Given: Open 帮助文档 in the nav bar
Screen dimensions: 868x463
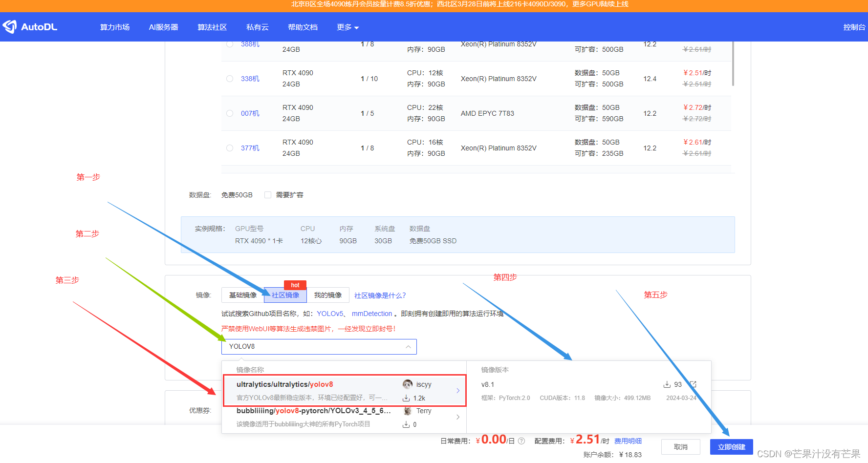Looking at the screenshot, I should coord(303,27).
